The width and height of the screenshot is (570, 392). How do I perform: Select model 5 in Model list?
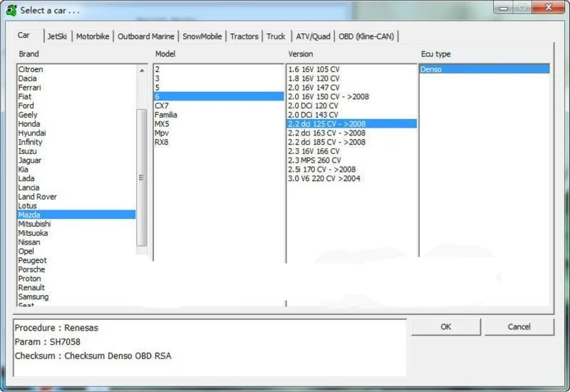(219, 87)
